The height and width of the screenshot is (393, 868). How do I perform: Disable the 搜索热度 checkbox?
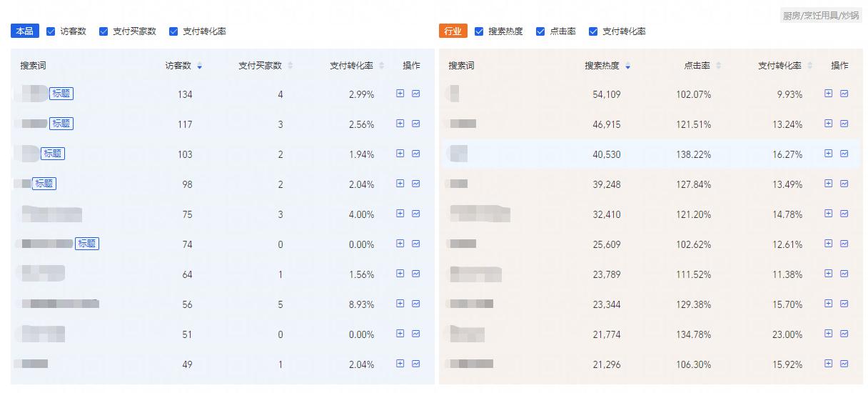click(479, 31)
